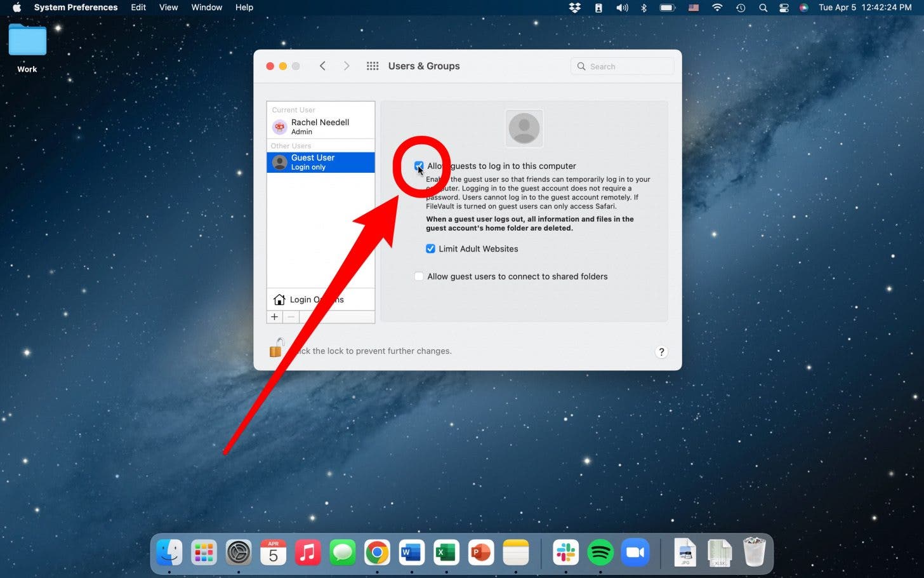The width and height of the screenshot is (924, 578).
Task: Click the Wi-Fi status menu icon
Action: click(716, 8)
